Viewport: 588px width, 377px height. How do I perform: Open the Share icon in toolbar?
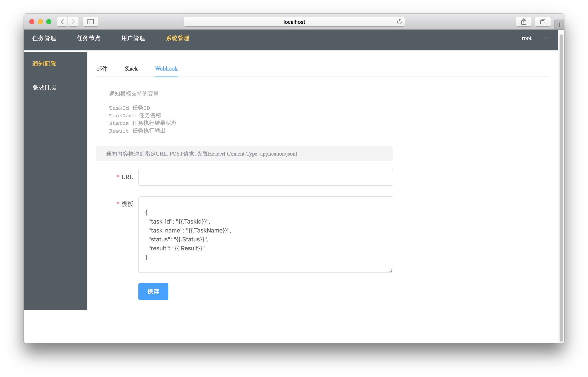point(523,22)
